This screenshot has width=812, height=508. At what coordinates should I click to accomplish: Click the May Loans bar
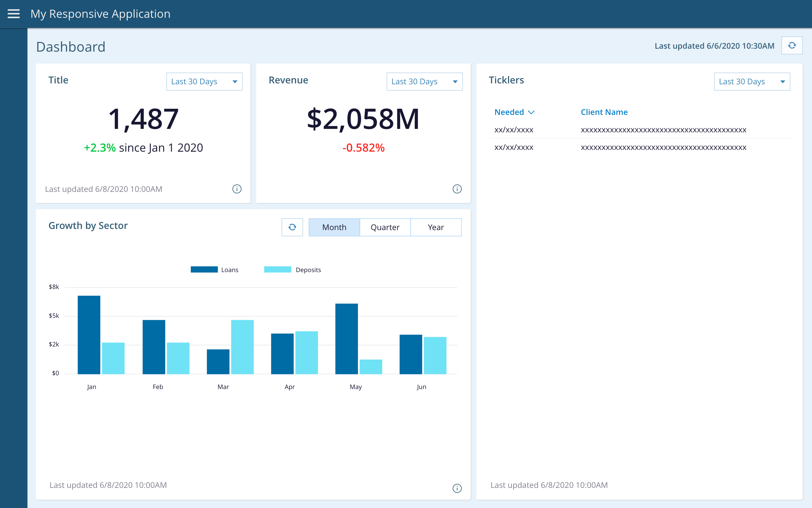click(x=346, y=339)
